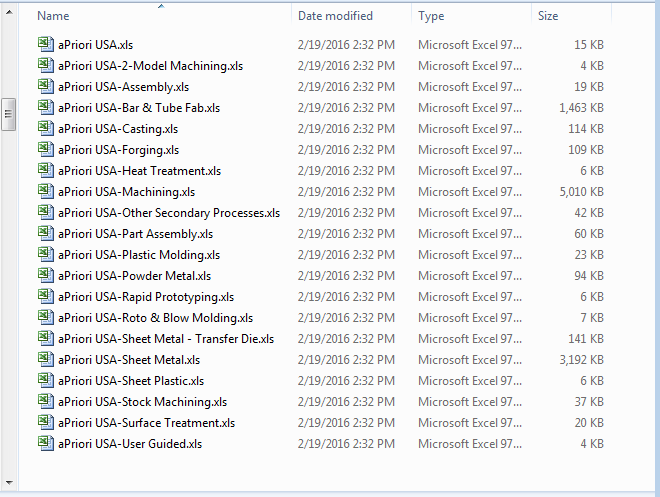
Task: Click the 15 KB size value
Action: (589, 45)
